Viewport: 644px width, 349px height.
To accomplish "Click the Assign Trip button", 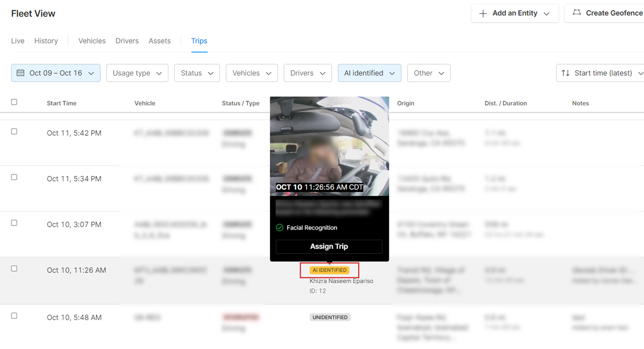I will click(x=329, y=246).
